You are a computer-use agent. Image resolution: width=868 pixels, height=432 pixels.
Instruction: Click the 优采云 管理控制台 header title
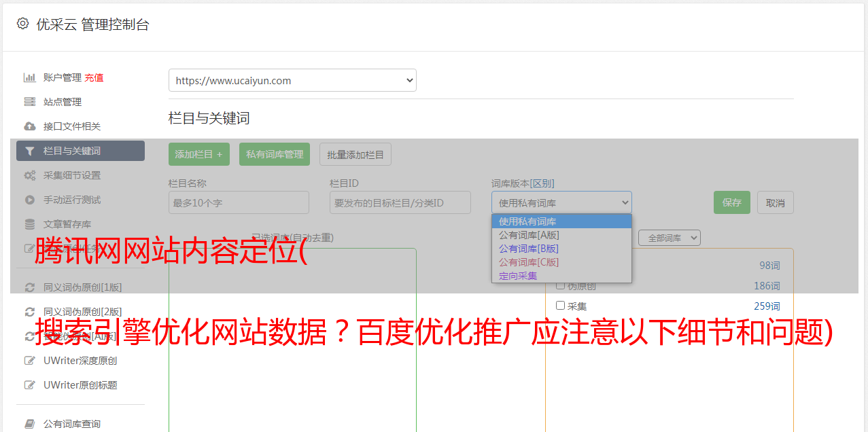pyautogui.click(x=92, y=24)
